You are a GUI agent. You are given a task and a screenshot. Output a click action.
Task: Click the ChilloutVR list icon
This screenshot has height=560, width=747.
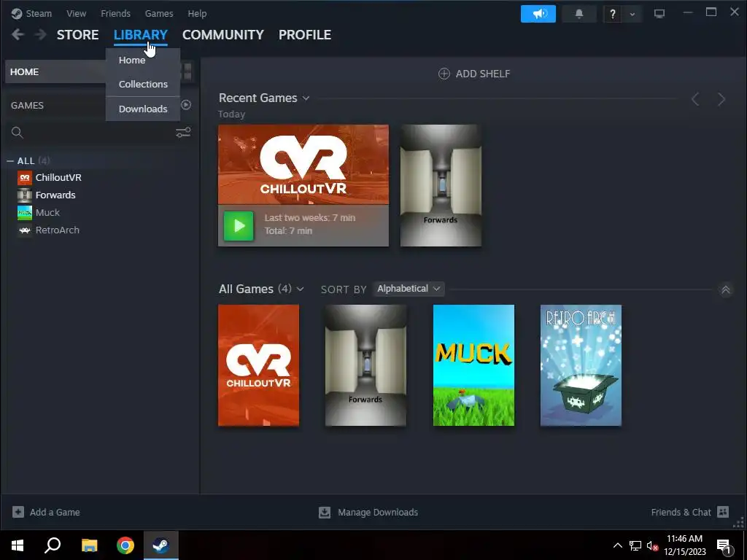pos(25,178)
